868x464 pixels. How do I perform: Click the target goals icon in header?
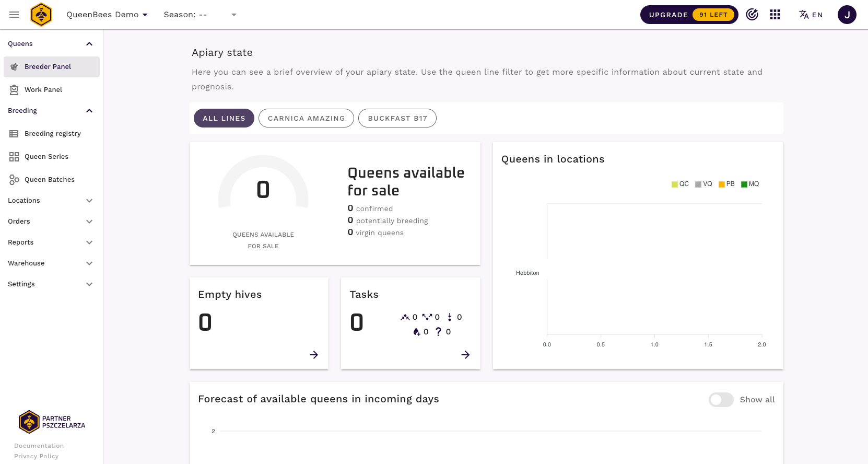(x=752, y=15)
